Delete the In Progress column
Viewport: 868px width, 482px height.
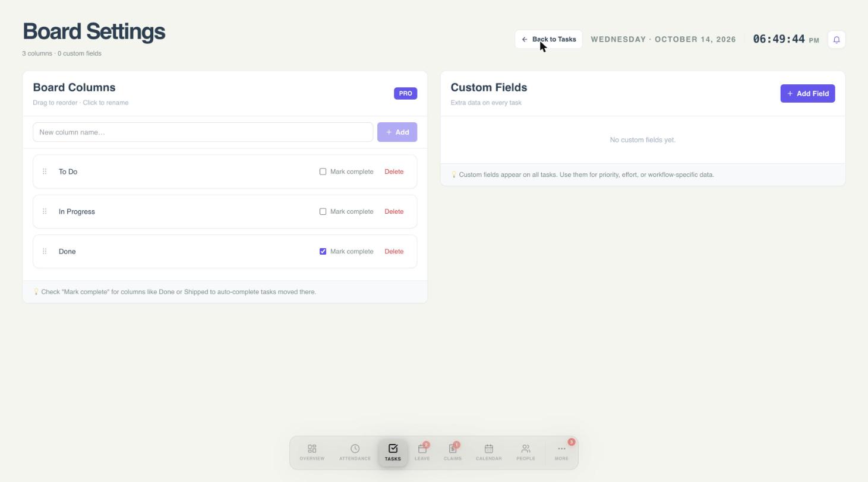tap(394, 211)
